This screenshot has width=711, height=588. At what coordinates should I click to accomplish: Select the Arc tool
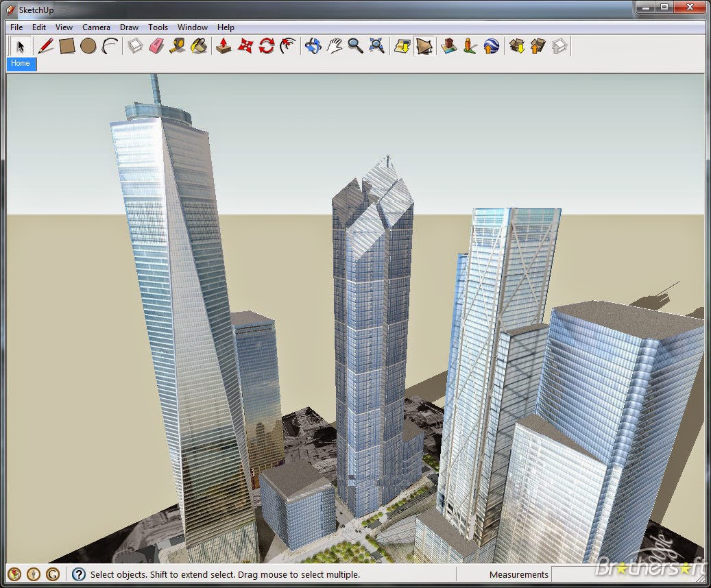[x=110, y=46]
